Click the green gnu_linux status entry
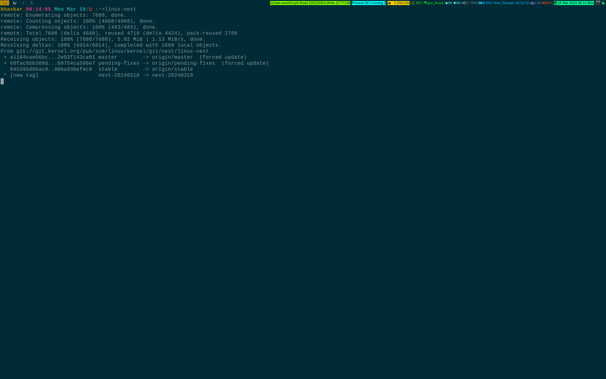The height and width of the screenshot is (379, 606). click(434, 3)
